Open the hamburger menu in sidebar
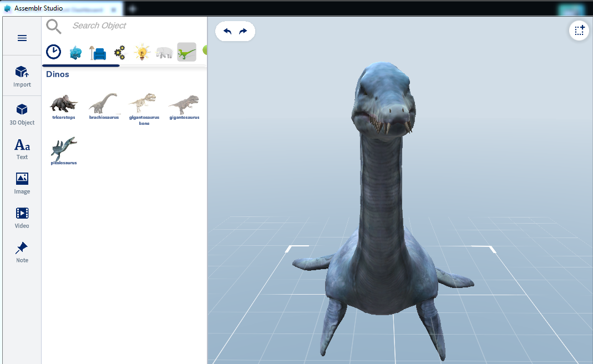The height and width of the screenshot is (364, 593). click(22, 38)
